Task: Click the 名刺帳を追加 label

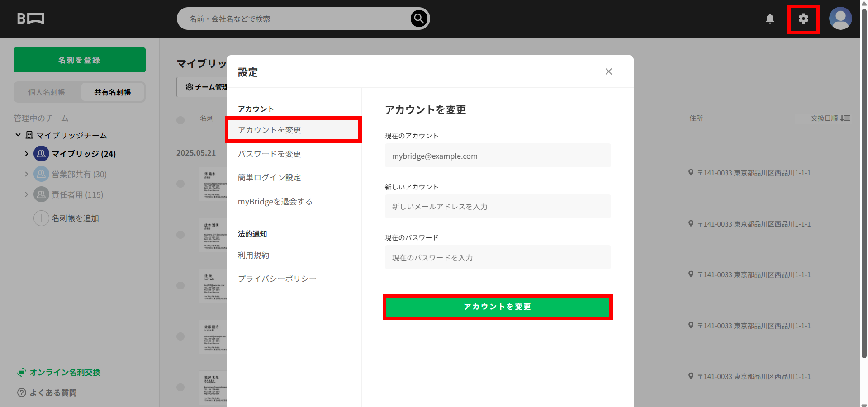Action: point(75,218)
